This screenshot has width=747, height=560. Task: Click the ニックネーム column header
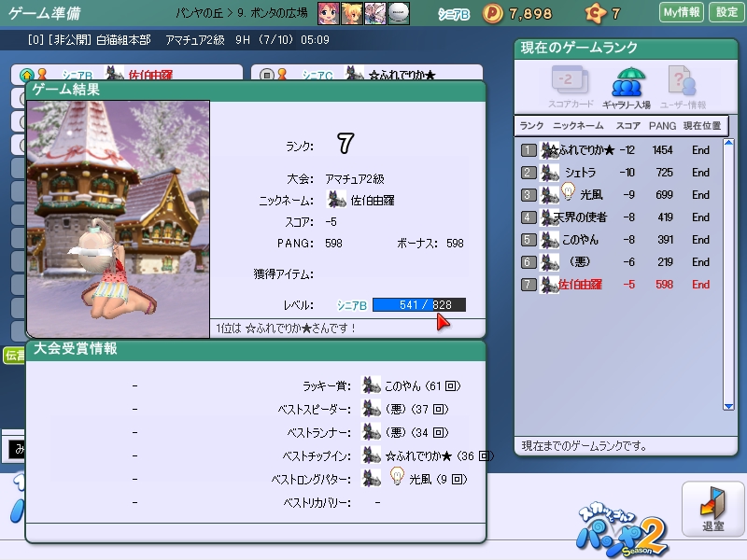[x=578, y=126]
